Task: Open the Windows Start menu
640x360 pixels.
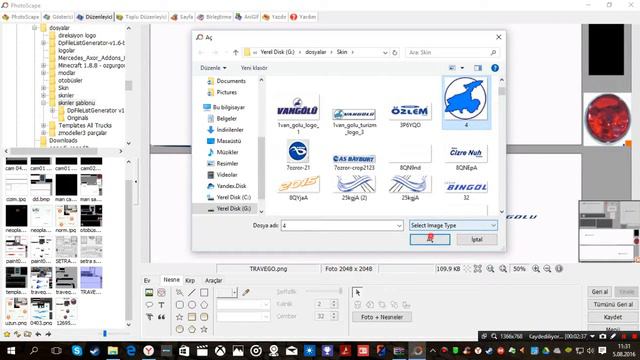Action: [11, 351]
